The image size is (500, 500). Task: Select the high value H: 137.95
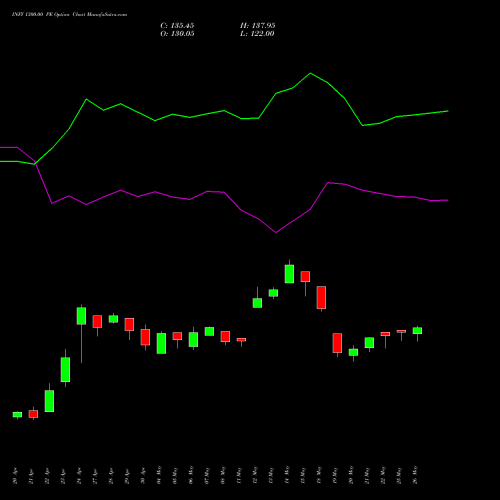coord(257,26)
